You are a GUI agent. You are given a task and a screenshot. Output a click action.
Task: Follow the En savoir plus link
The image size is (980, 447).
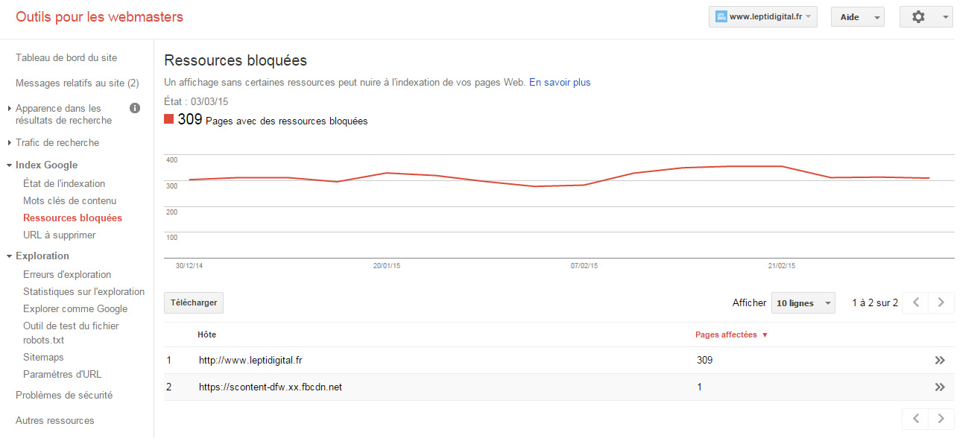pos(560,82)
